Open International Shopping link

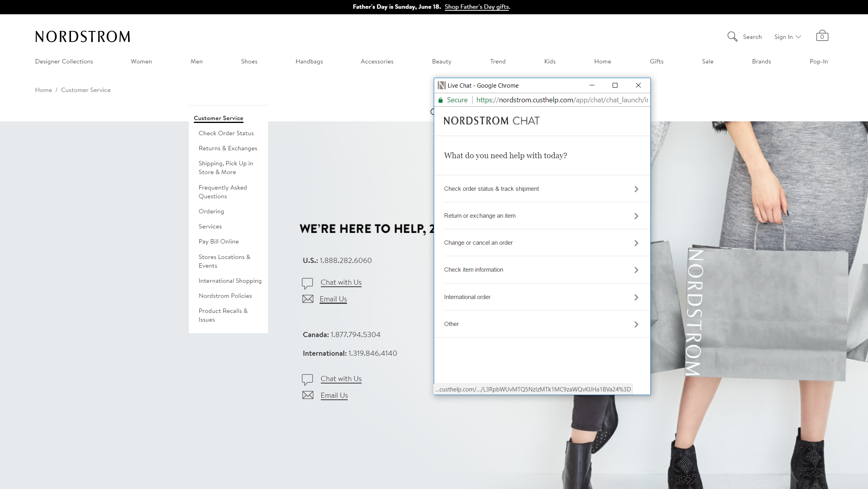coord(230,281)
